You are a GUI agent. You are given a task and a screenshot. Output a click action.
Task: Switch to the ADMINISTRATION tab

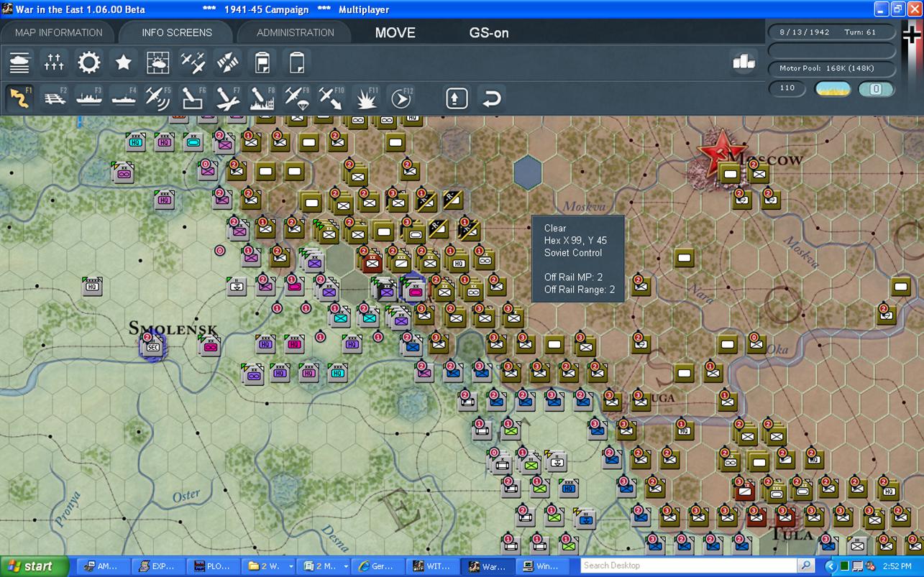(x=296, y=32)
